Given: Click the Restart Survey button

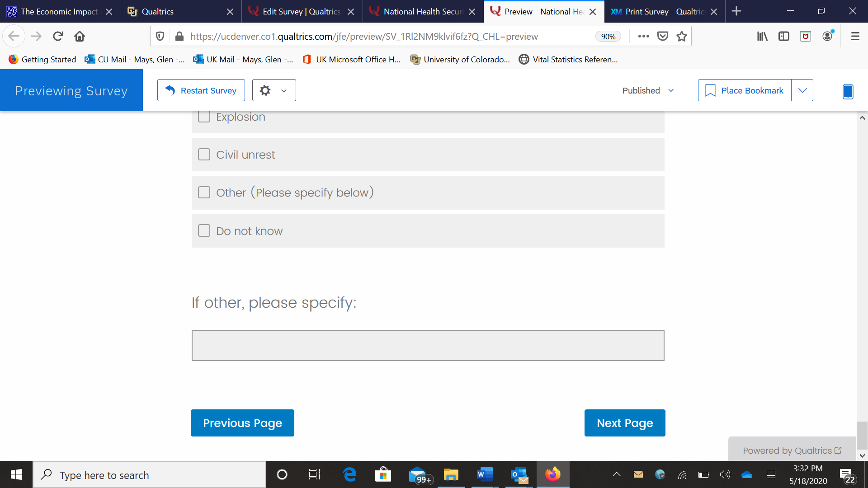Looking at the screenshot, I should (201, 90).
